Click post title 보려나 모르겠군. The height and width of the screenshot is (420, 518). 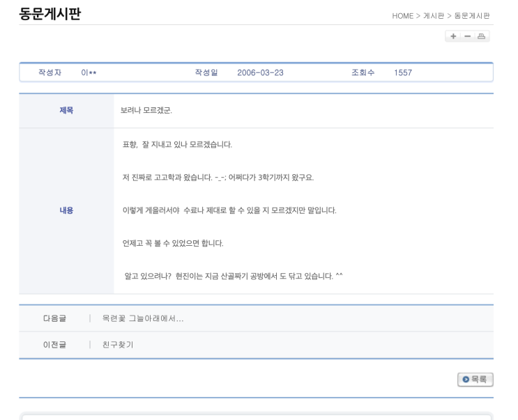(x=146, y=110)
